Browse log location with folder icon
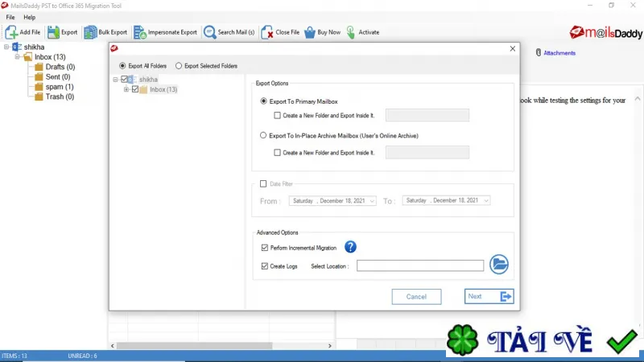The width and height of the screenshot is (644, 362). pos(499,265)
